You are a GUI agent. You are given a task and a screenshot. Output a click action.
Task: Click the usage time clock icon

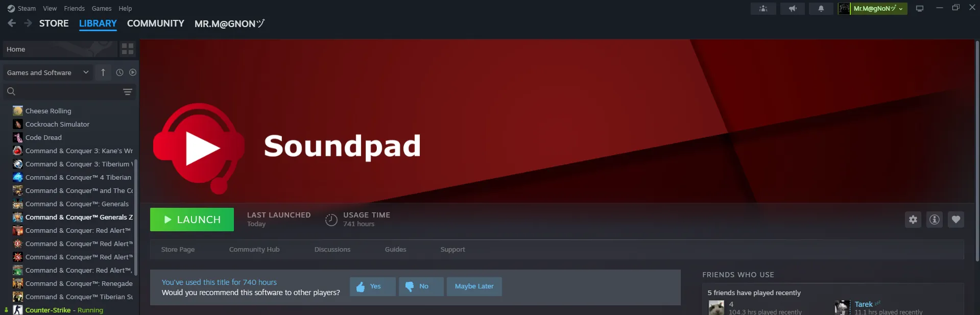coord(331,220)
